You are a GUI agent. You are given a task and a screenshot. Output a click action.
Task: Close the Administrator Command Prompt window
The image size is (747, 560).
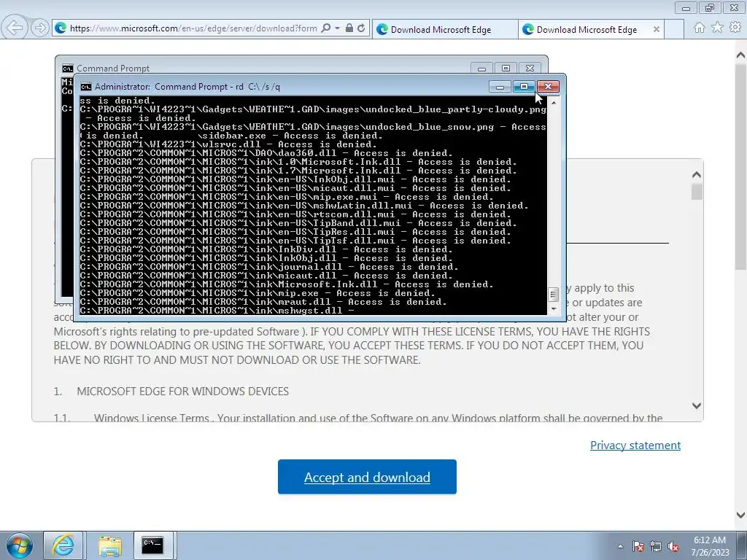coord(548,87)
